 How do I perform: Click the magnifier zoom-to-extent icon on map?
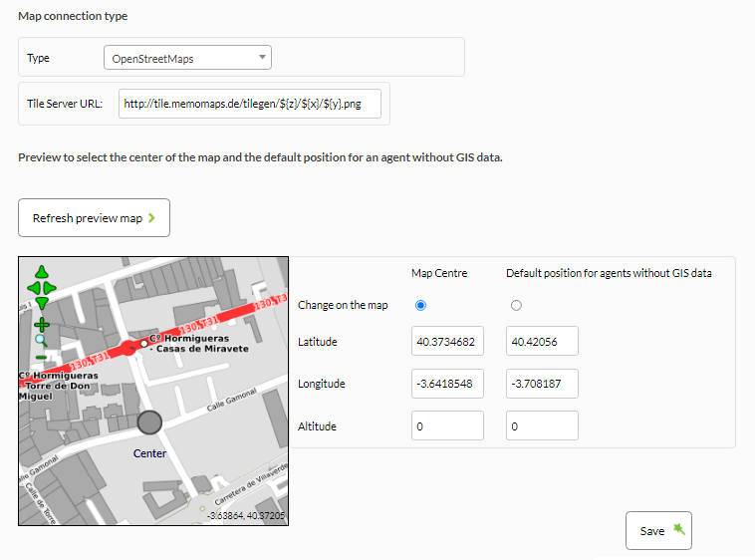click(42, 341)
